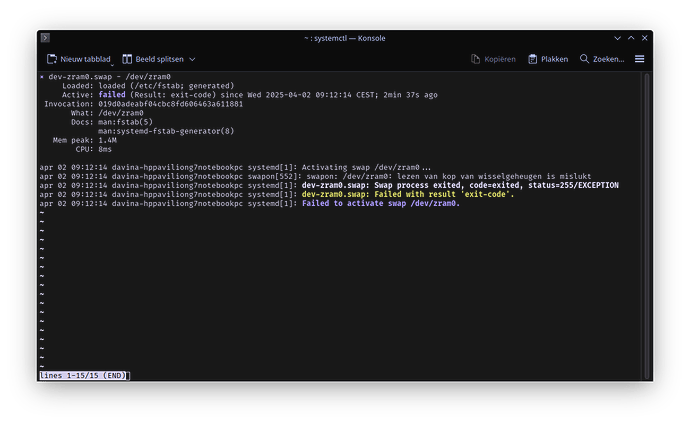Viewport: 690px width, 424px height.
Task: Paste with the Plakken button
Action: pyautogui.click(x=548, y=59)
